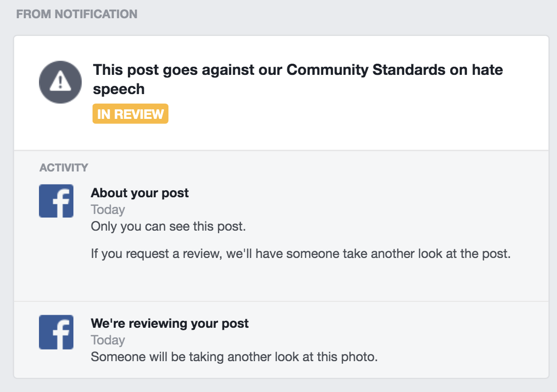Click the yellow IN REVIEW badge
Viewport: 557px width, 392px height.
[x=130, y=114]
